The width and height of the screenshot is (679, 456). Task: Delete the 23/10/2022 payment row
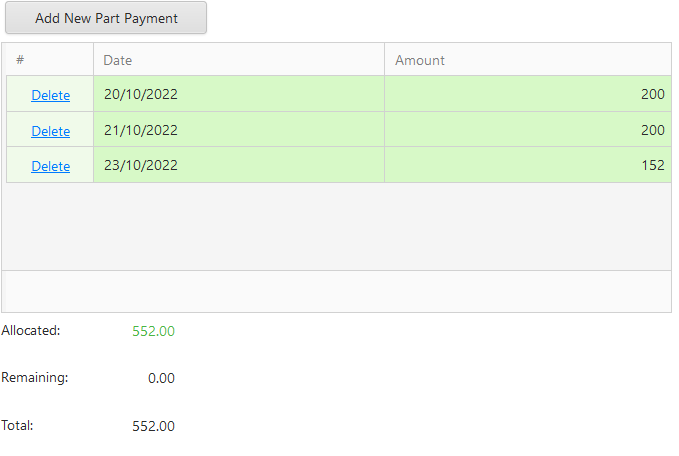pos(50,166)
